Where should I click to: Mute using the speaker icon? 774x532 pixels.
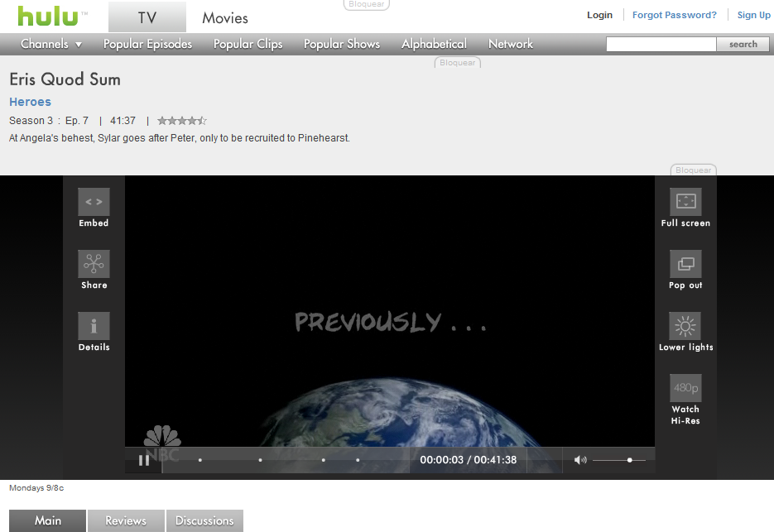[580, 460]
